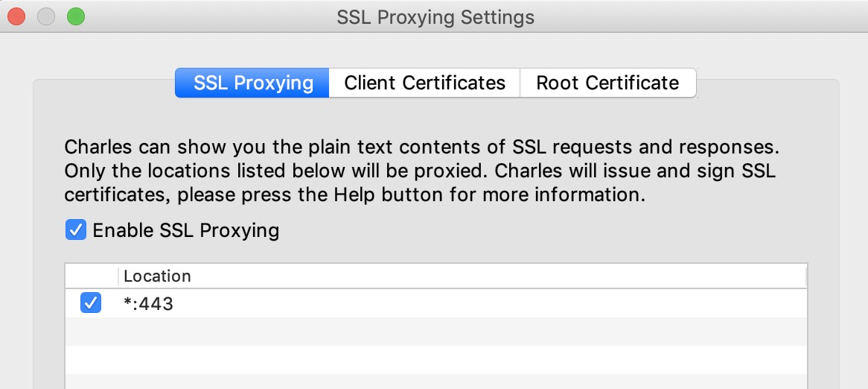Uncheck Enable SSL Proxying checkbox
Screen dimensions: 868x389
coord(76,230)
